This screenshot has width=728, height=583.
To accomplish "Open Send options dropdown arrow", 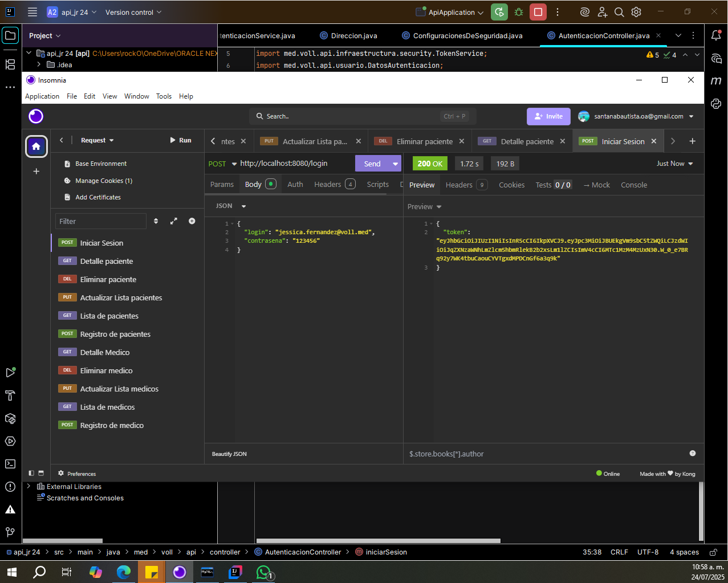I will click(x=396, y=164).
